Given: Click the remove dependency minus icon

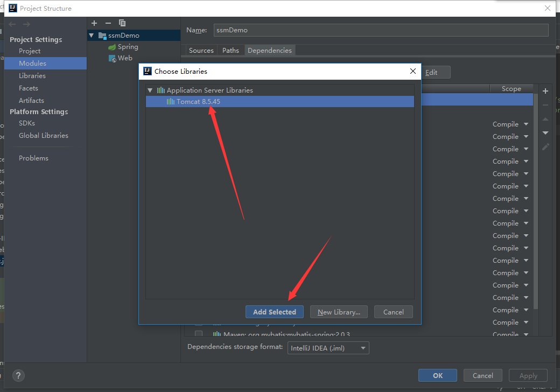Looking at the screenshot, I should (x=545, y=105).
